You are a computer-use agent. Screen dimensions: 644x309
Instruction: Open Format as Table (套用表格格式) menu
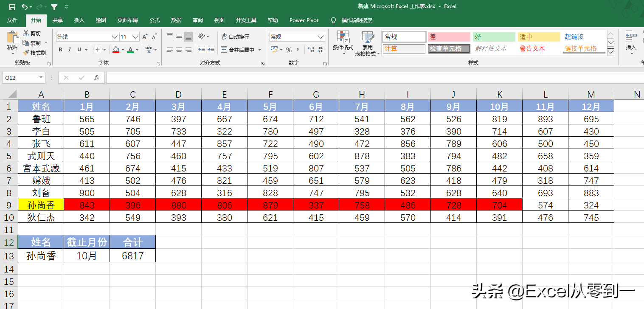tap(367, 43)
